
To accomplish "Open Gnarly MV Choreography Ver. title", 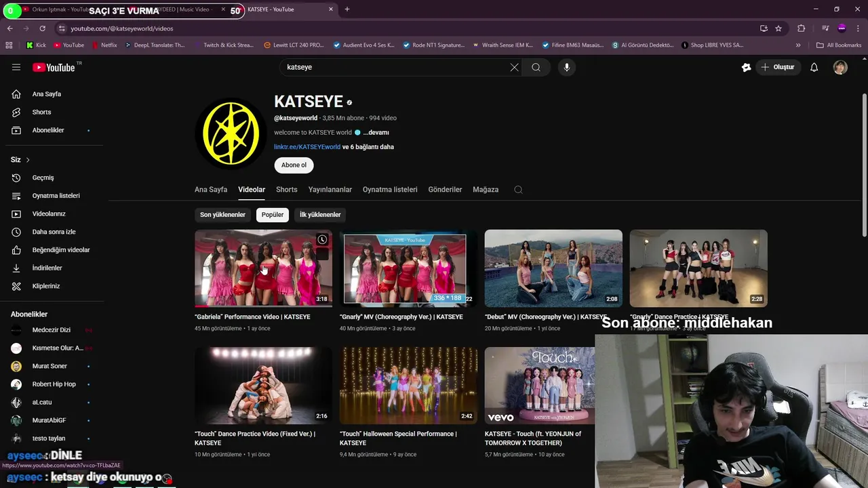I will point(401,317).
